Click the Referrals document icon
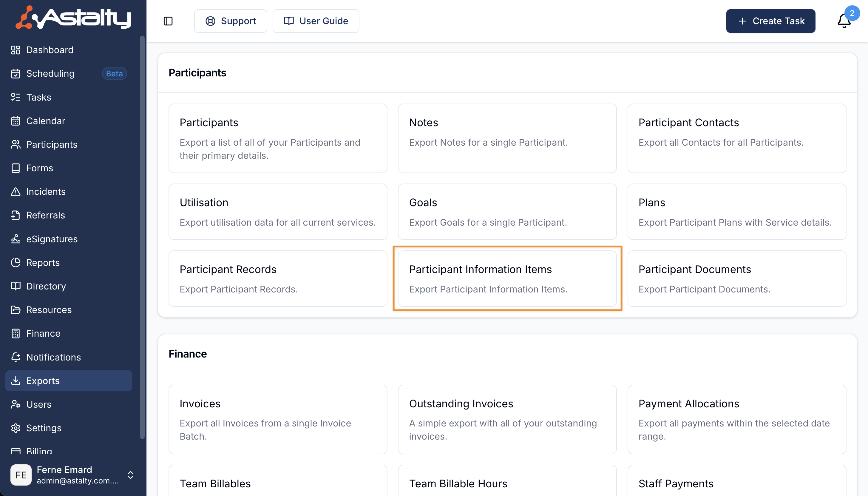 click(x=16, y=215)
